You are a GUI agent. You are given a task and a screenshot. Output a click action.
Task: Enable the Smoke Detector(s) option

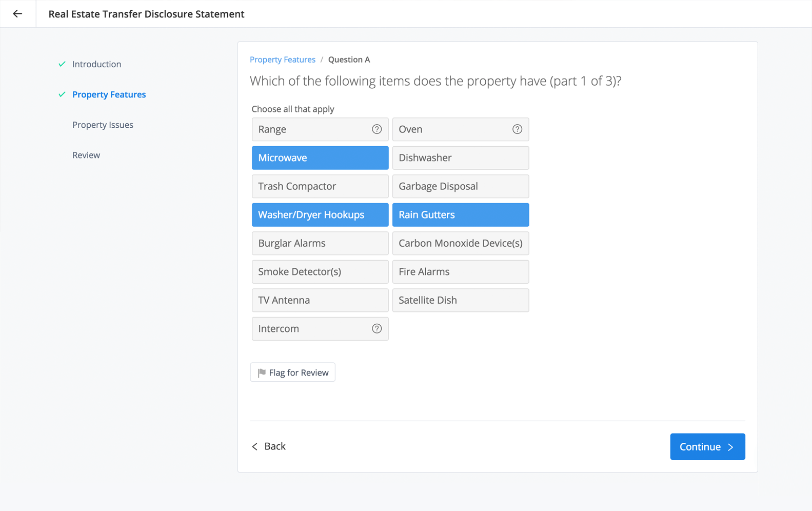point(320,272)
